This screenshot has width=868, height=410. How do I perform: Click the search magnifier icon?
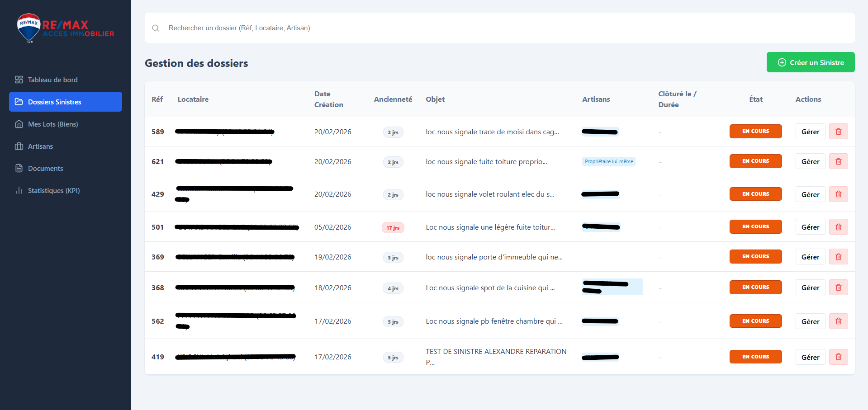click(156, 28)
